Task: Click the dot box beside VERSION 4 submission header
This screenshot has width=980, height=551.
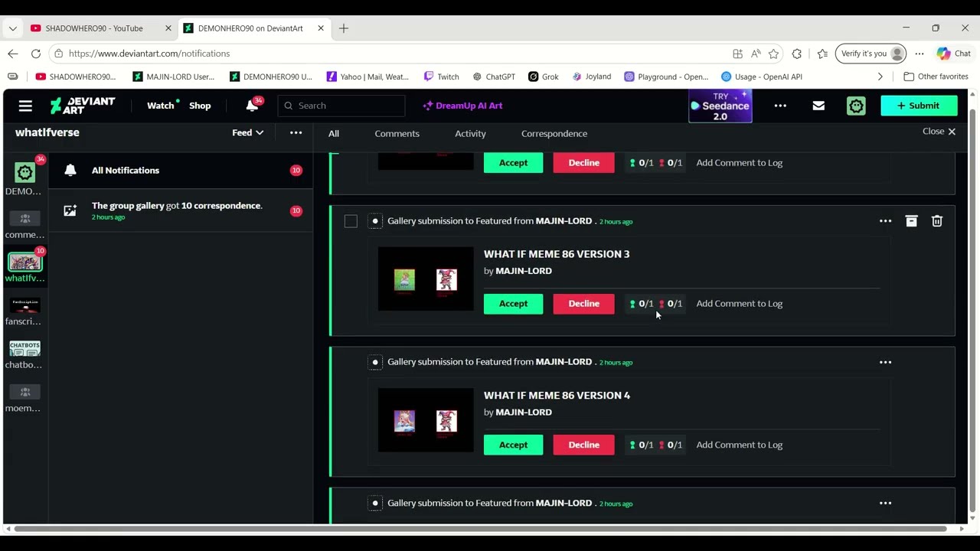Action: pyautogui.click(x=375, y=362)
